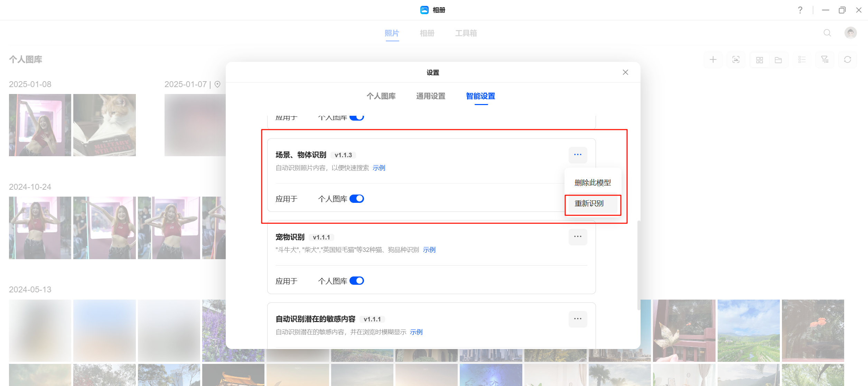Image resolution: width=868 pixels, height=386 pixels.
Task: Switch to the 通用设置 tab
Action: coord(431,96)
